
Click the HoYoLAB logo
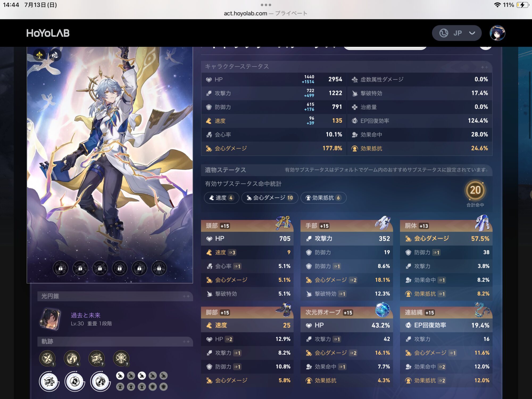click(x=48, y=33)
